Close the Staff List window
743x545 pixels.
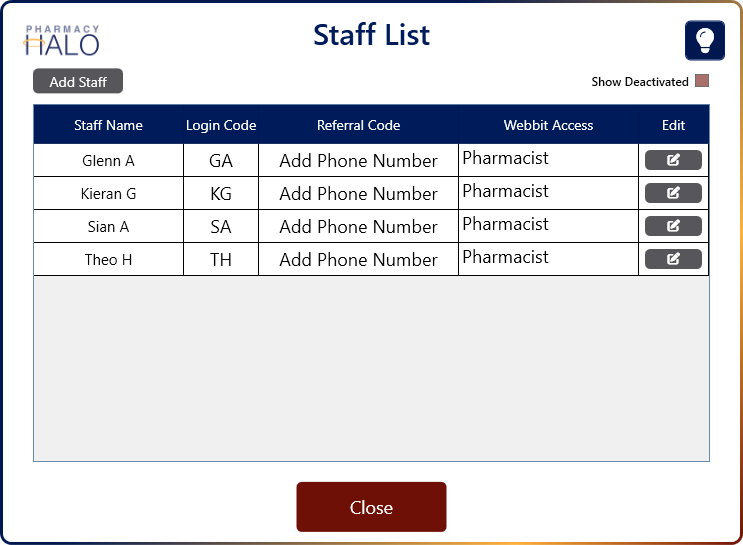click(371, 507)
